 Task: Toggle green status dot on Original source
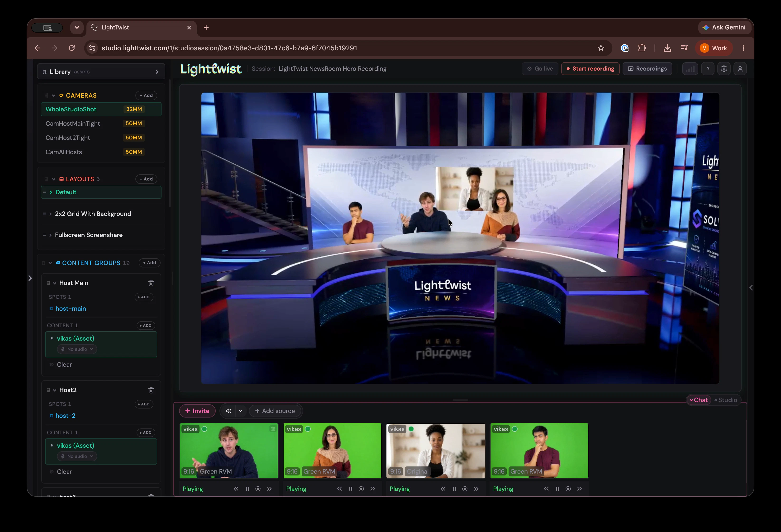click(x=411, y=429)
